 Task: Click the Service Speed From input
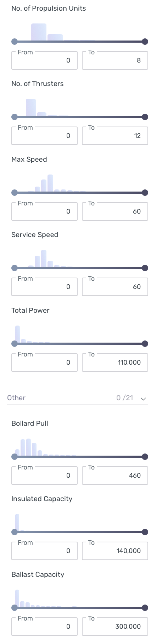pos(44,287)
